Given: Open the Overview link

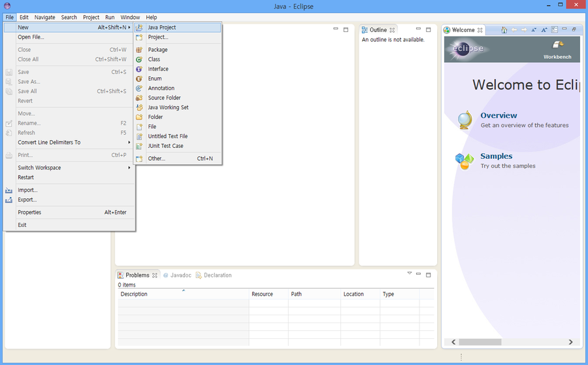Looking at the screenshot, I should (x=498, y=116).
